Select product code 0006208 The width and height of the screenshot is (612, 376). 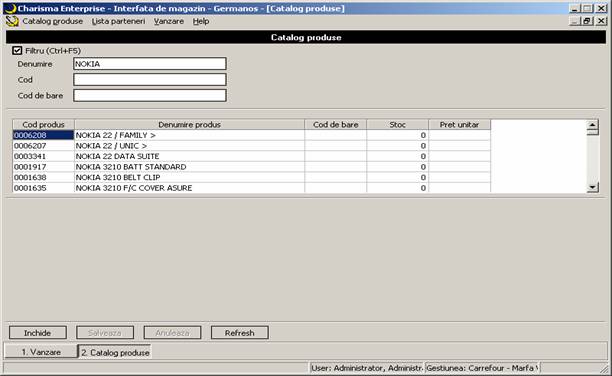pyautogui.click(x=43, y=135)
